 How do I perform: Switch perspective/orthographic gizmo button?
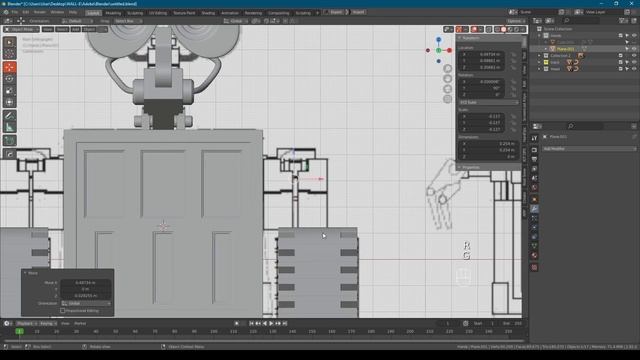tap(448, 99)
